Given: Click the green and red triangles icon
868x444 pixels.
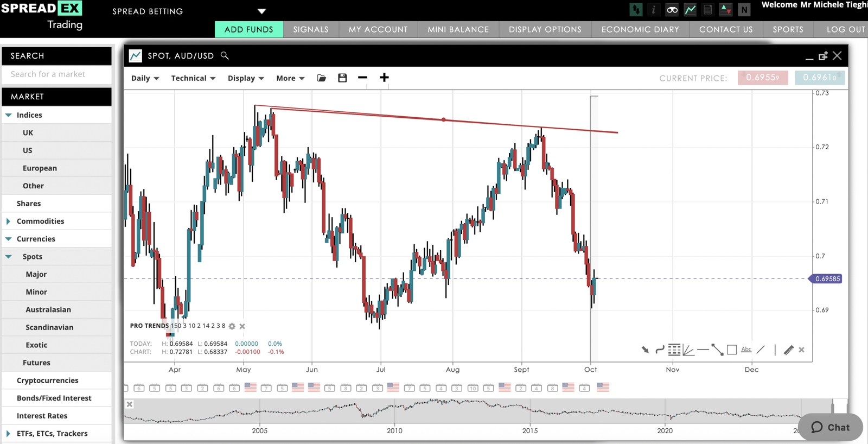Looking at the screenshot, I should [x=726, y=10].
